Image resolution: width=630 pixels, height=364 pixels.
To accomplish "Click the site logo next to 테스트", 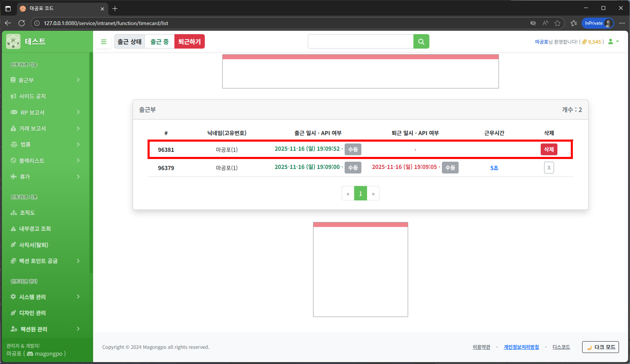I will (x=13, y=41).
